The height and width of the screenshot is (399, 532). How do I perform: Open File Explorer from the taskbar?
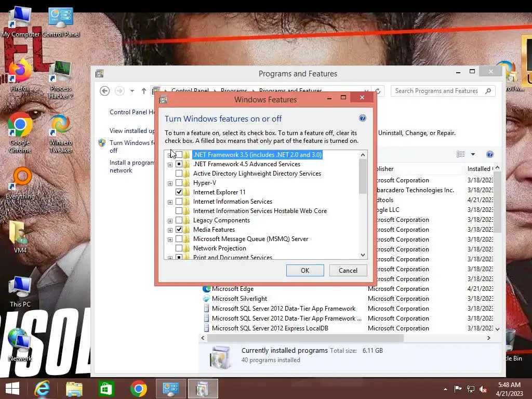tap(74, 389)
